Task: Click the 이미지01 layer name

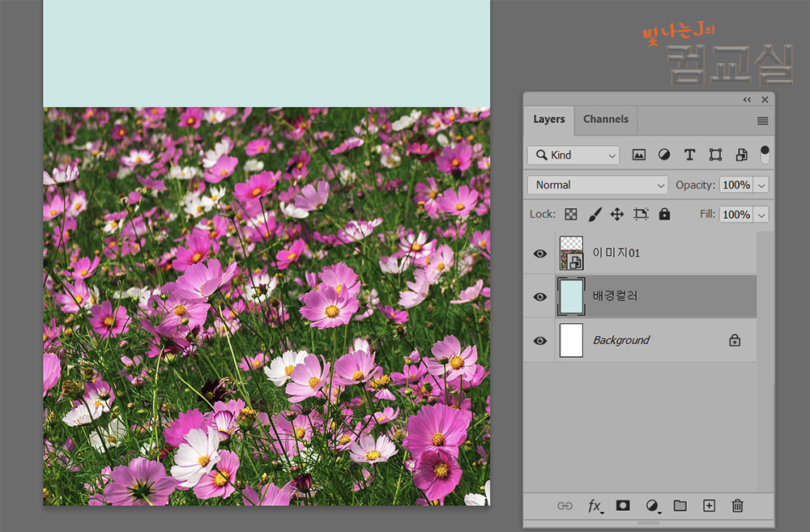Action: click(616, 253)
